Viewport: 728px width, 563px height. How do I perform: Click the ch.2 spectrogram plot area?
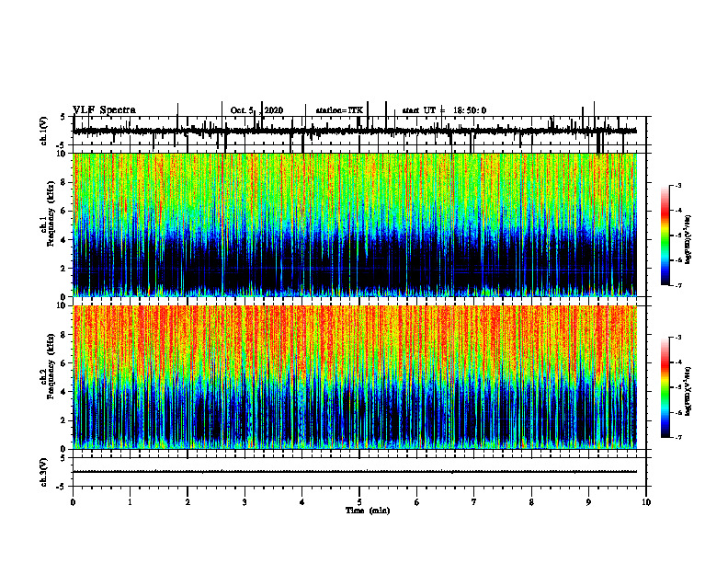coord(355,377)
